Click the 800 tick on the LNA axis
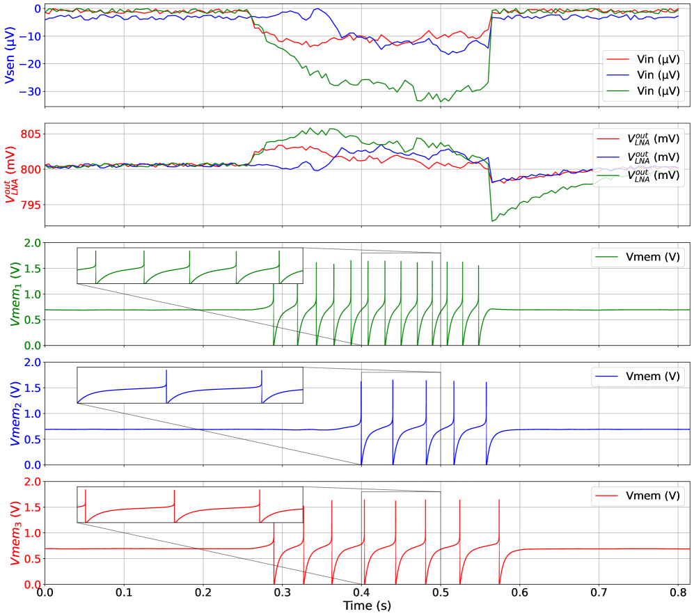694x616 pixels. click(x=31, y=170)
